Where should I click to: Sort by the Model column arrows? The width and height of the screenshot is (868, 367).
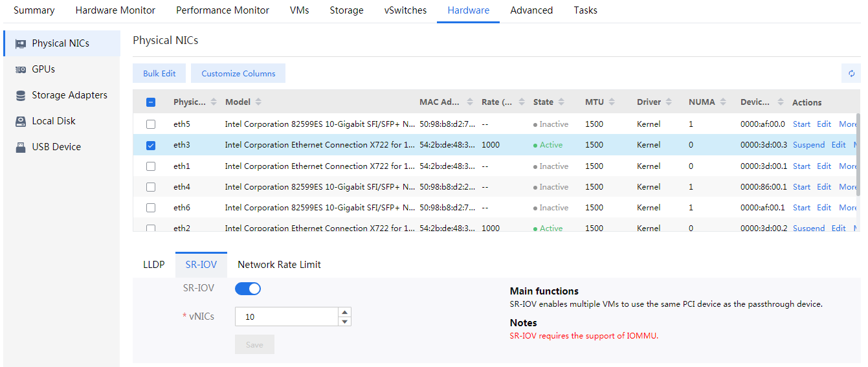click(x=259, y=102)
